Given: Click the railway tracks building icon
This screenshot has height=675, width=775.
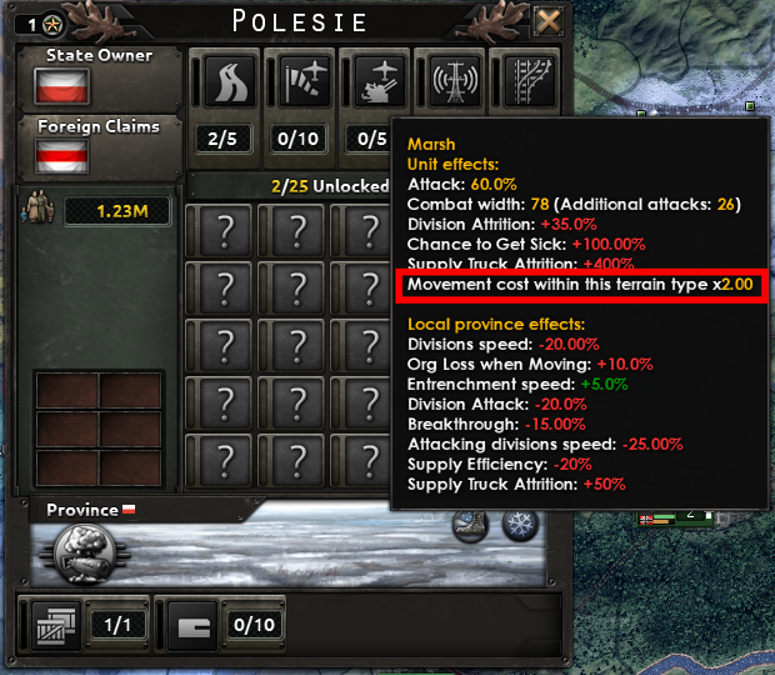Looking at the screenshot, I should [530, 82].
